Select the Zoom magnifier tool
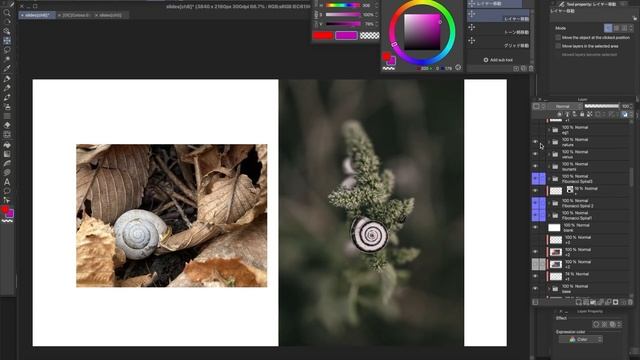Screen dimensions: 640x360 click(x=7, y=13)
